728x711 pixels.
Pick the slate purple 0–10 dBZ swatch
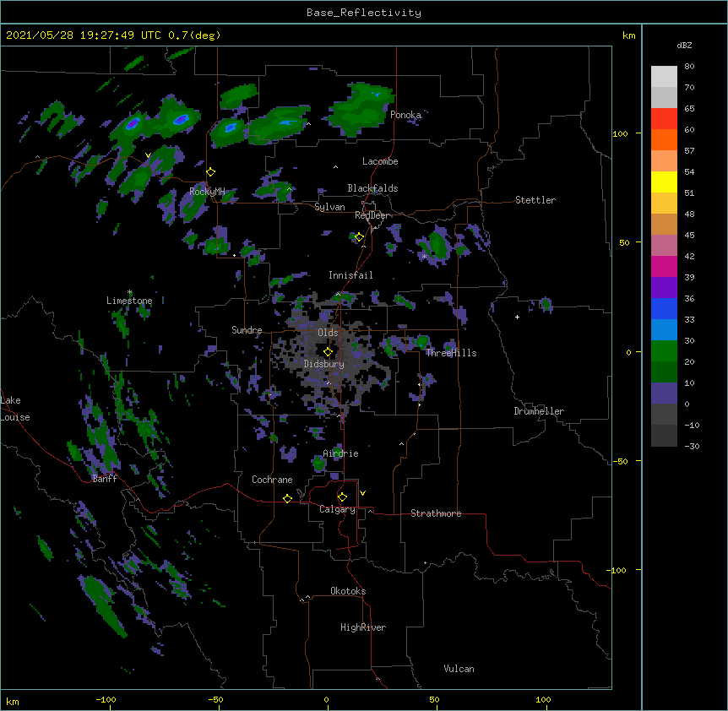click(x=664, y=393)
